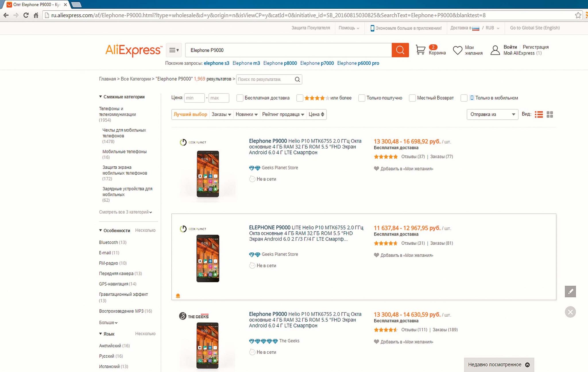Select the Лучший выбор sort tab

190,114
